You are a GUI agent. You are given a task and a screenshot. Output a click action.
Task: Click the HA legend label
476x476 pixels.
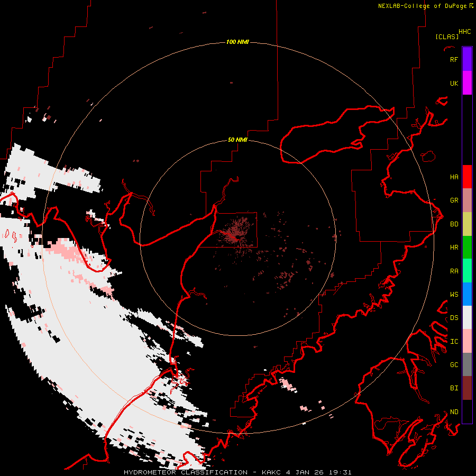click(x=454, y=177)
